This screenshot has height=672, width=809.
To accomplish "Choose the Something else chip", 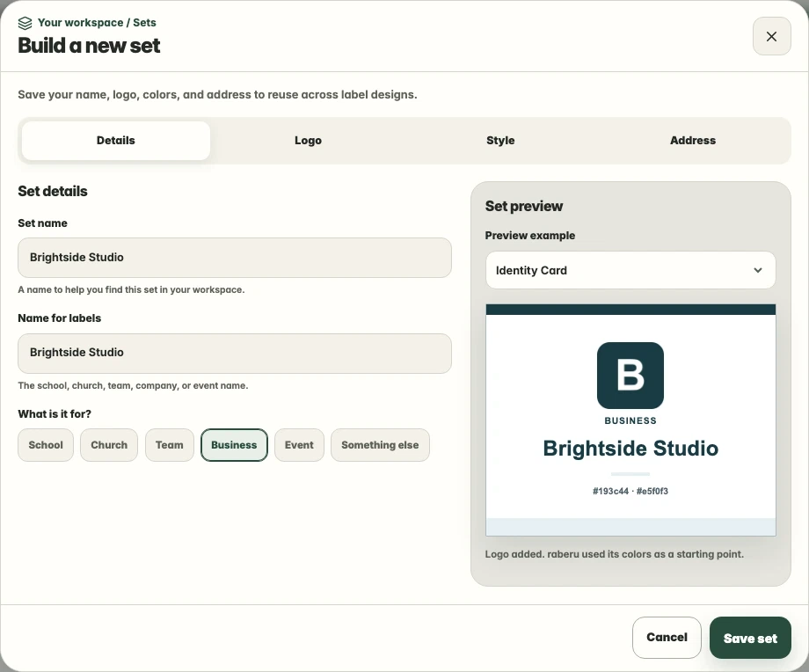I will [x=380, y=445].
